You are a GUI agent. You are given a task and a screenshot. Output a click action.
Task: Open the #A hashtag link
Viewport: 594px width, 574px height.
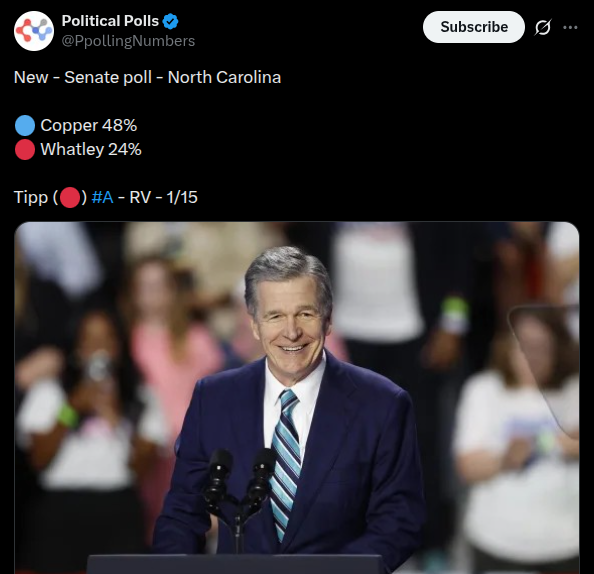(x=102, y=197)
